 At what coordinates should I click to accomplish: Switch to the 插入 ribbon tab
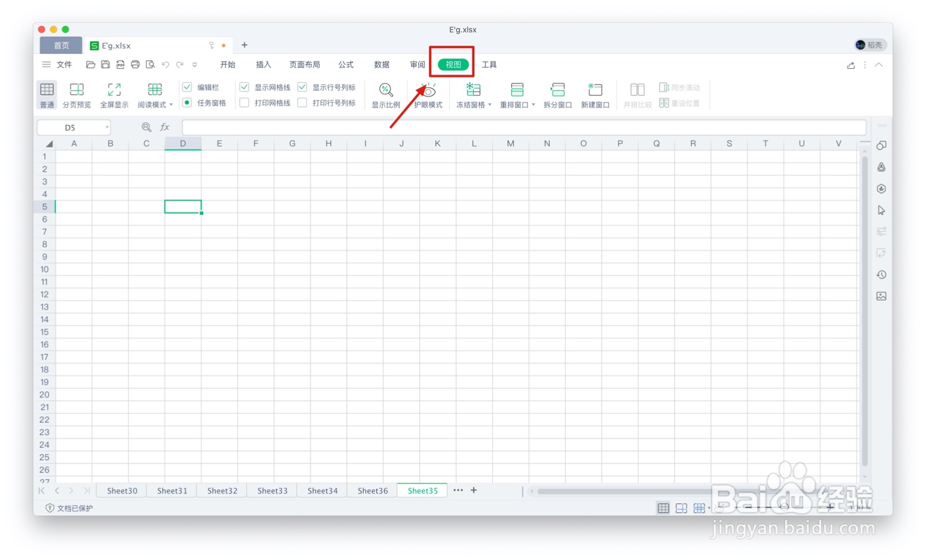(263, 65)
